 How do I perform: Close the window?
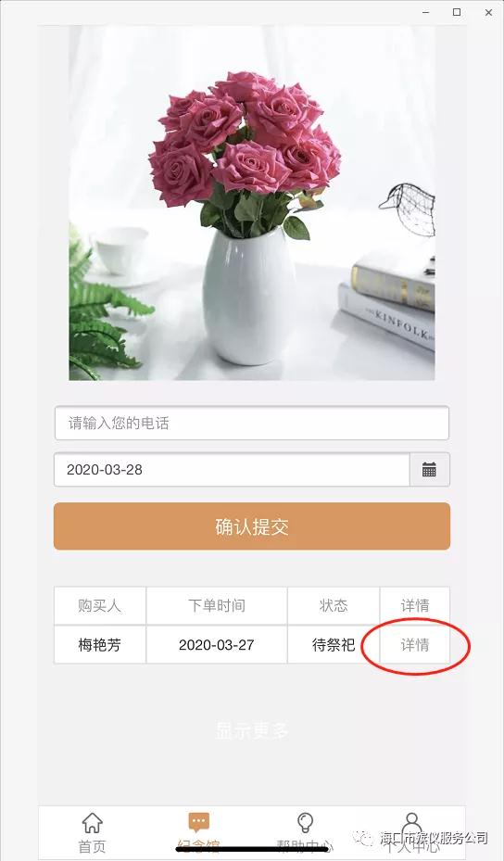(488, 12)
